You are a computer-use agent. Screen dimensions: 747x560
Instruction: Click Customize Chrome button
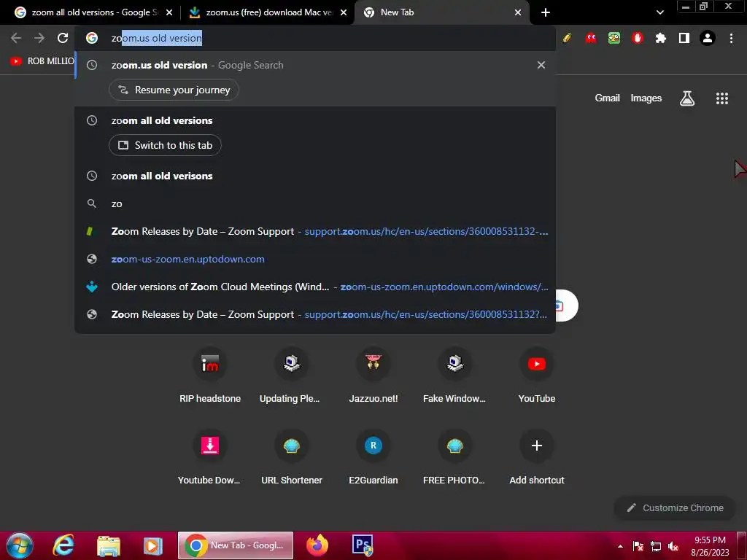(675, 508)
